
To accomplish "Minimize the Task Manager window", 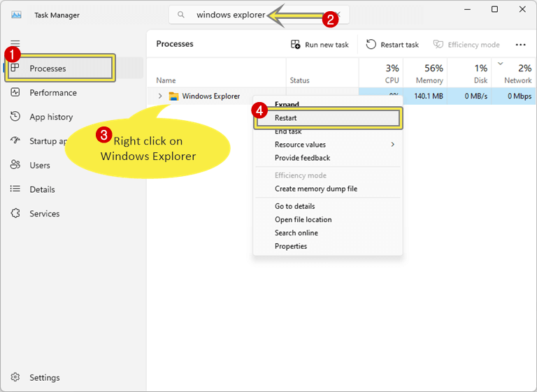I will (467, 9).
